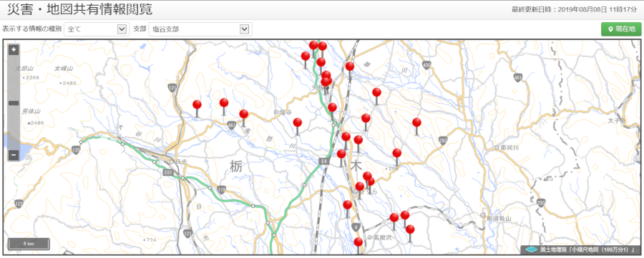Click the red pin next to the 206 elevation mark
Image resolution: width=644 pixels, height=258 pixels.
[396, 153]
